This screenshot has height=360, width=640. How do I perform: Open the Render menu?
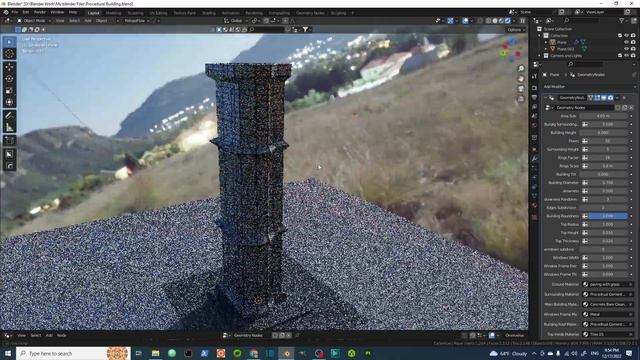[x=40, y=12]
